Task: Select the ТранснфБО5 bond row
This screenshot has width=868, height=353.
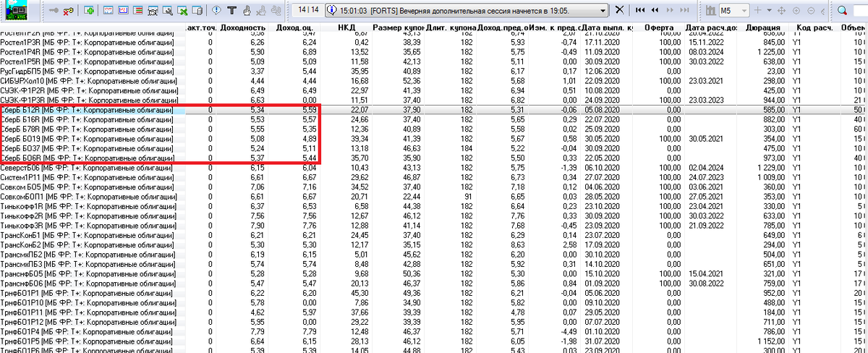Action: (434, 274)
